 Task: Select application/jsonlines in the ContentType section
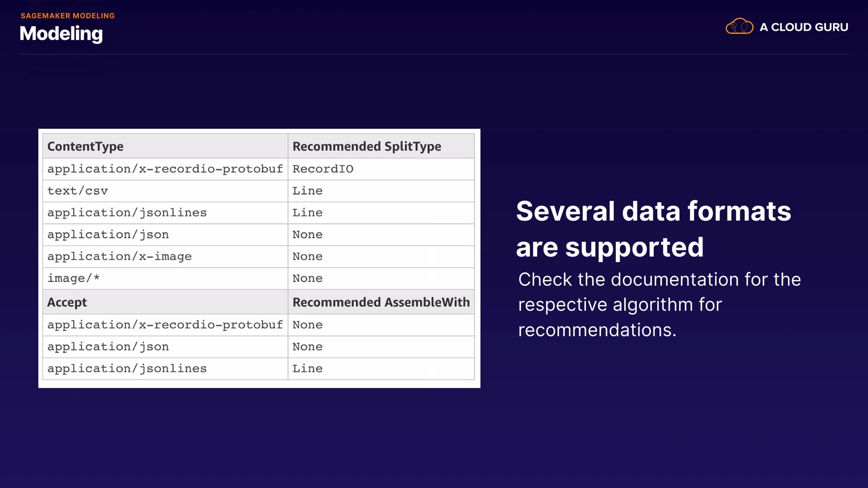pyautogui.click(x=127, y=213)
